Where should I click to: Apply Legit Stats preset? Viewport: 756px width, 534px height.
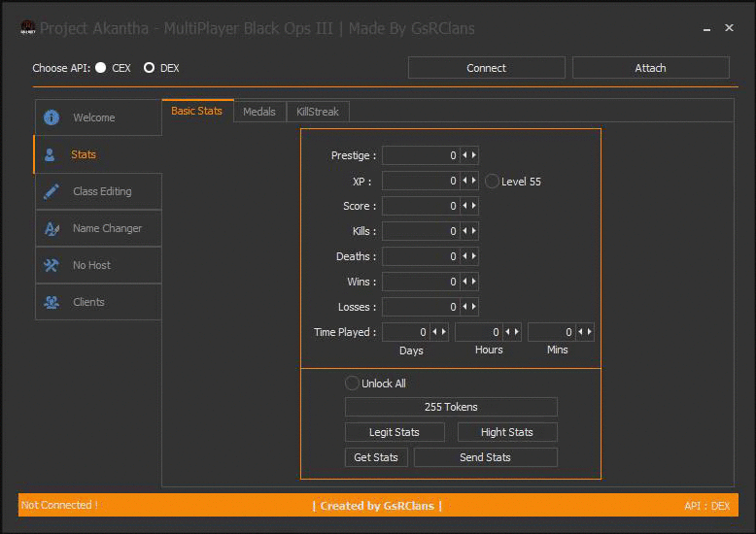[x=395, y=432]
